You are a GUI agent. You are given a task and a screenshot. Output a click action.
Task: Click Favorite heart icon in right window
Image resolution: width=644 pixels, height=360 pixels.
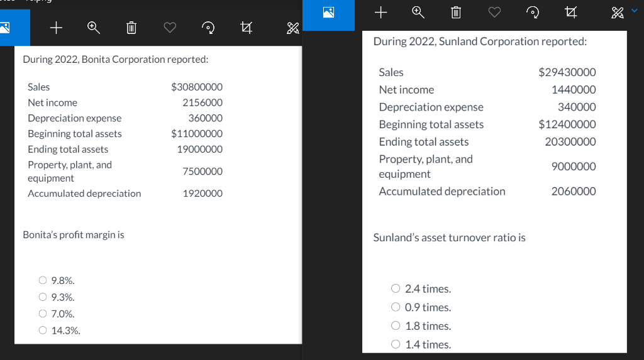[494, 13]
